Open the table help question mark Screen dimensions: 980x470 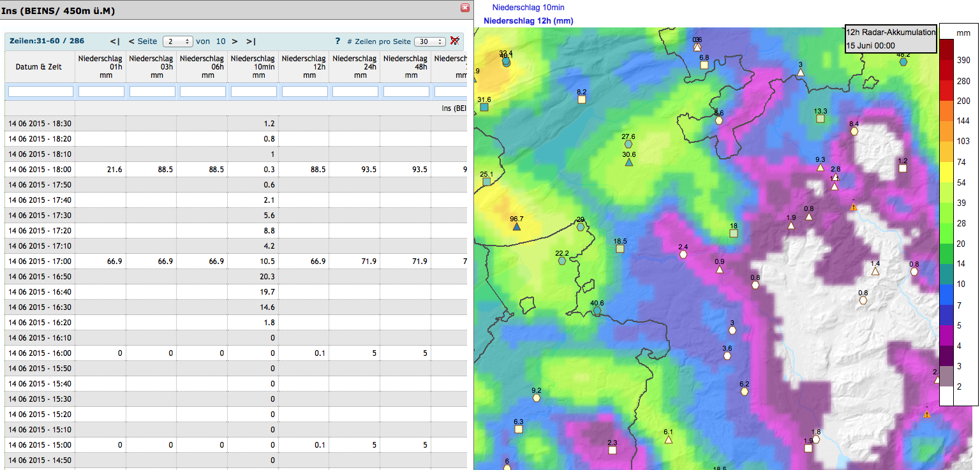click(338, 41)
